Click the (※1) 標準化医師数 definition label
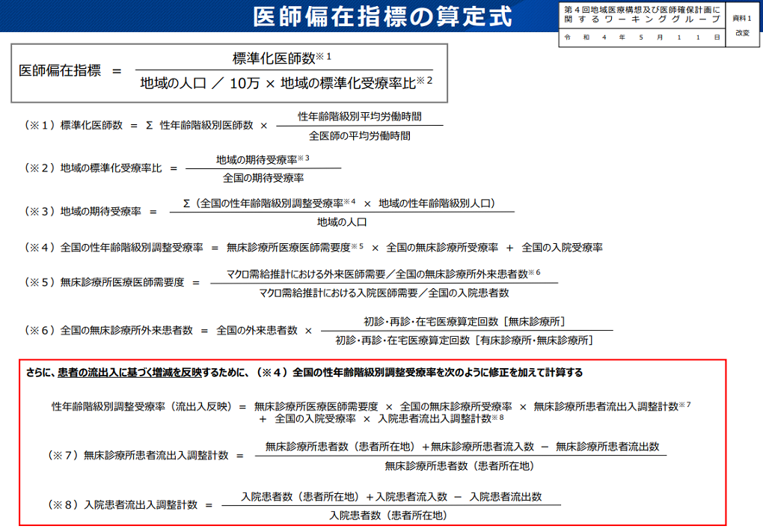This screenshot has width=763, height=532. (73, 125)
